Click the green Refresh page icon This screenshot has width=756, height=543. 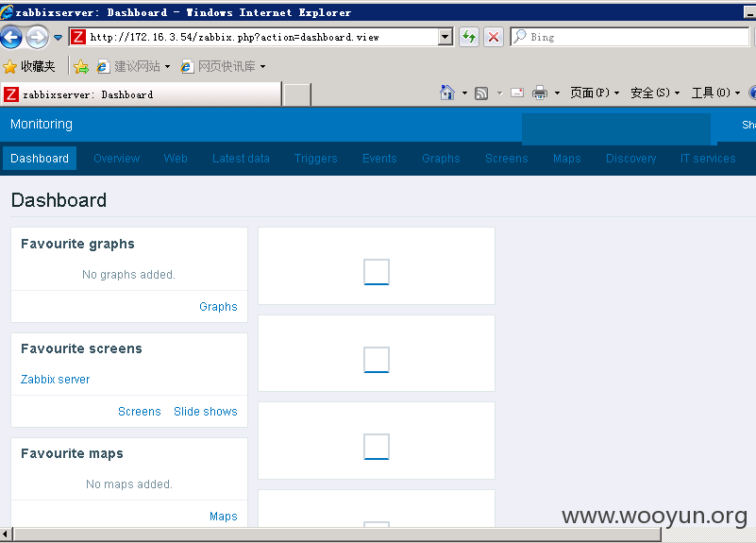pos(469,37)
